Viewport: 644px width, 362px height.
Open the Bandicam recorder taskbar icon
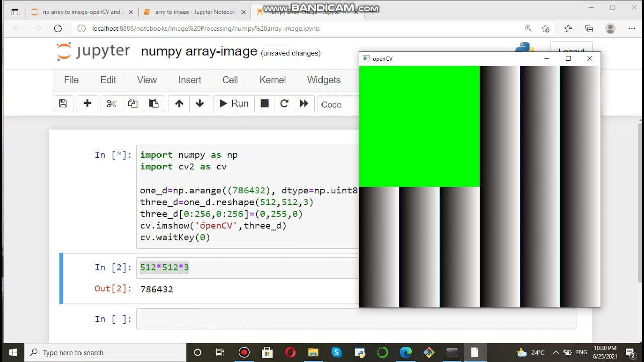(x=244, y=352)
